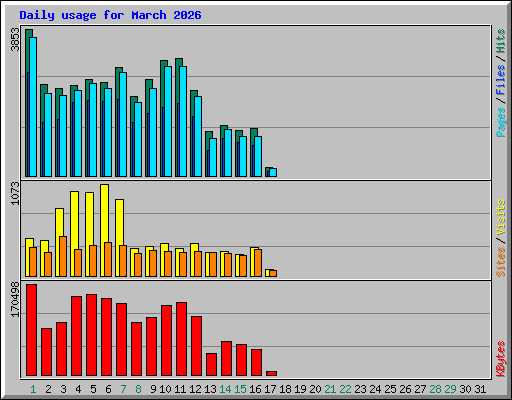
Task: Click day 29 on the x-axis
Action: pyautogui.click(x=450, y=389)
